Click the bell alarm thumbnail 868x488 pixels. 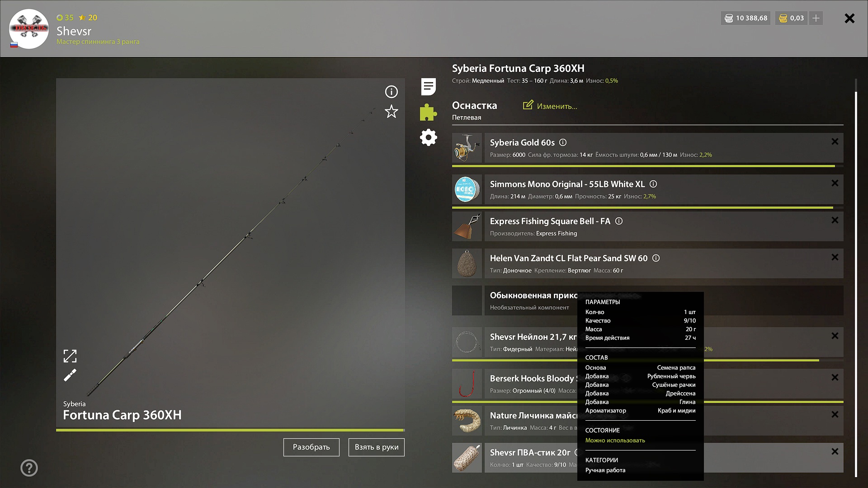point(467,226)
